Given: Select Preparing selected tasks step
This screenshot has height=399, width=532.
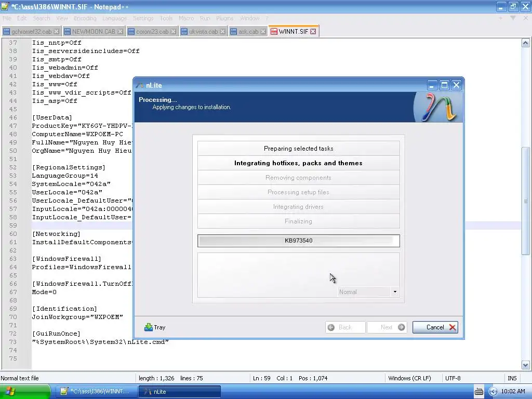Looking at the screenshot, I should (x=299, y=148).
